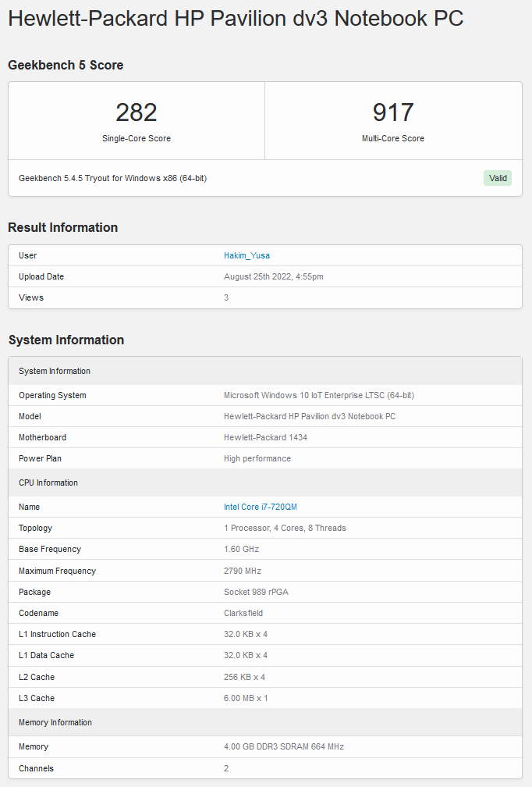Select the upload date August 25th 2022, 4:55pm

(x=273, y=276)
